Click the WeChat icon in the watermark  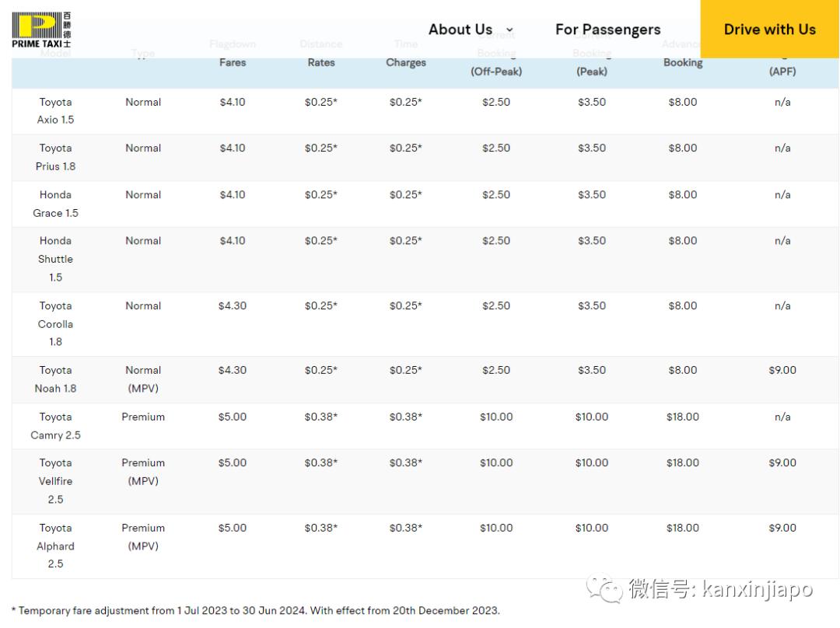click(x=604, y=590)
